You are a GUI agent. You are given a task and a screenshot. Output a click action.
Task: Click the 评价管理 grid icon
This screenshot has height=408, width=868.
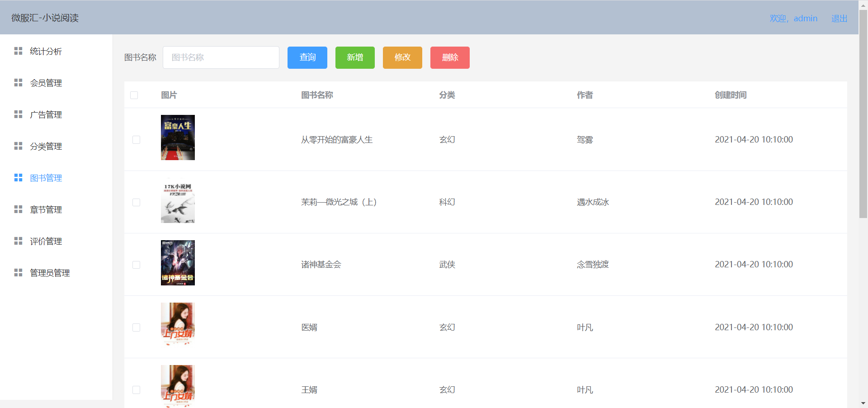tap(18, 241)
